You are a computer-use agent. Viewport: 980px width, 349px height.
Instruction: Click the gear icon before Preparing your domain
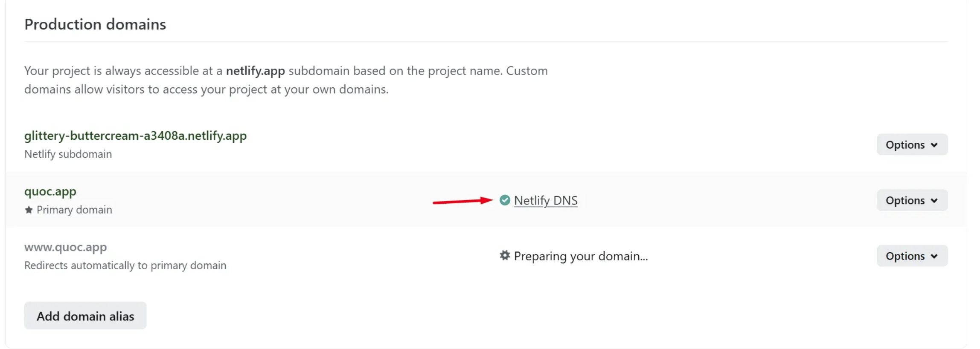pyautogui.click(x=505, y=256)
